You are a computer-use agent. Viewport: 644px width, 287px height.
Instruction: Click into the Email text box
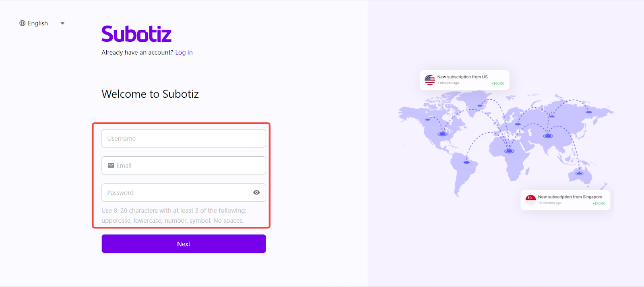[189, 166]
